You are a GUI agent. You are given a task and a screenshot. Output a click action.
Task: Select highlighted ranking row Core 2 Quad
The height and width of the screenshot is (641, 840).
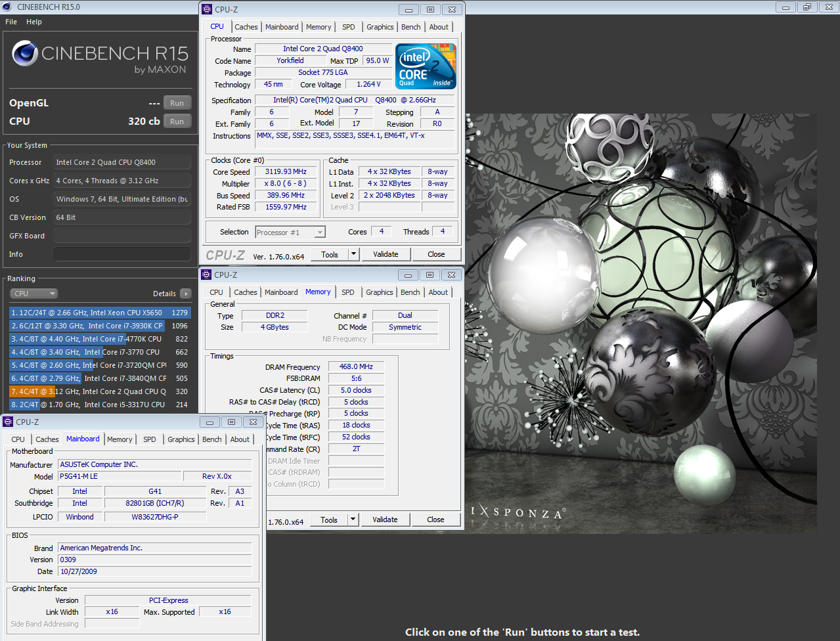coord(100,391)
